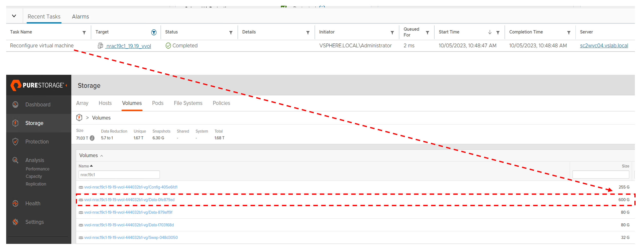The image size is (644, 252).
Task: Filter the Queued For column
Action: (427, 33)
